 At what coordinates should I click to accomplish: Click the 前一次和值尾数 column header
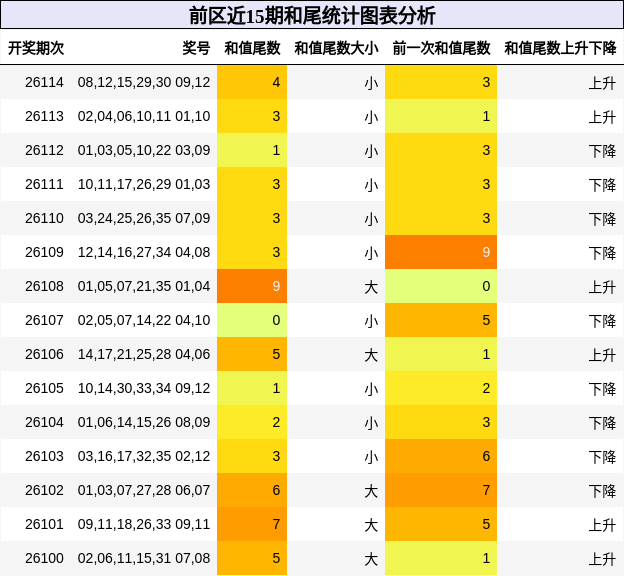pos(441,48)
